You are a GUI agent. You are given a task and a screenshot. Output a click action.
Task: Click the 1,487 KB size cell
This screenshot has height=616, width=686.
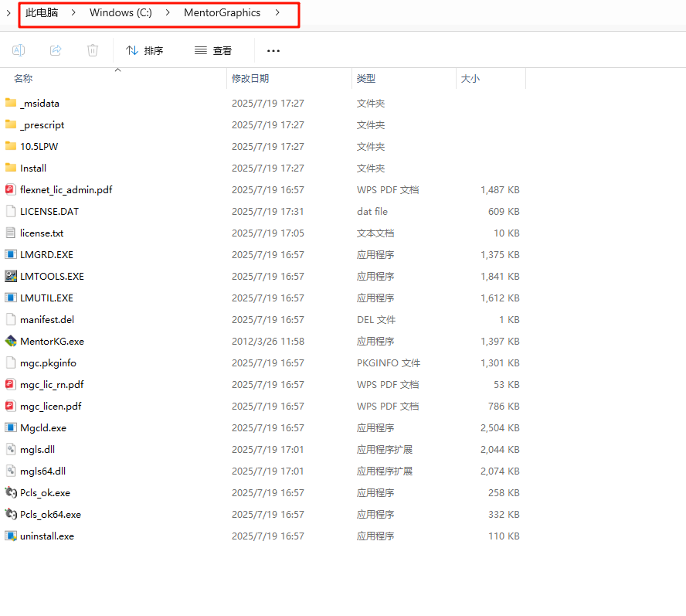[500, 189]
